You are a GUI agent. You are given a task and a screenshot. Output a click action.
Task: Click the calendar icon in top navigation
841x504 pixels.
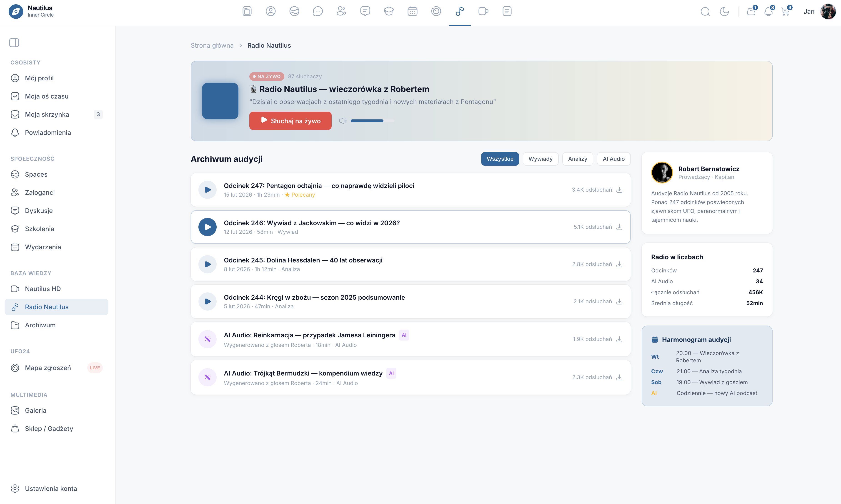[412, 11]
